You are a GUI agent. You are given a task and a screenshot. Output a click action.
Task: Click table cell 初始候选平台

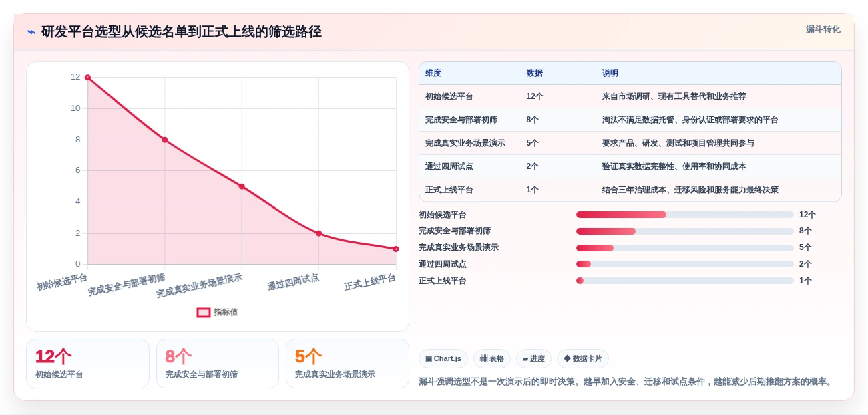449,96
